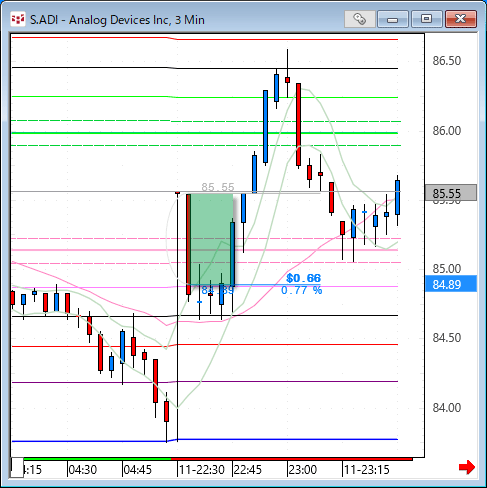Click the 0.77 % percentage label
This screenshot has width=487, height=488.
coord(302,290)
